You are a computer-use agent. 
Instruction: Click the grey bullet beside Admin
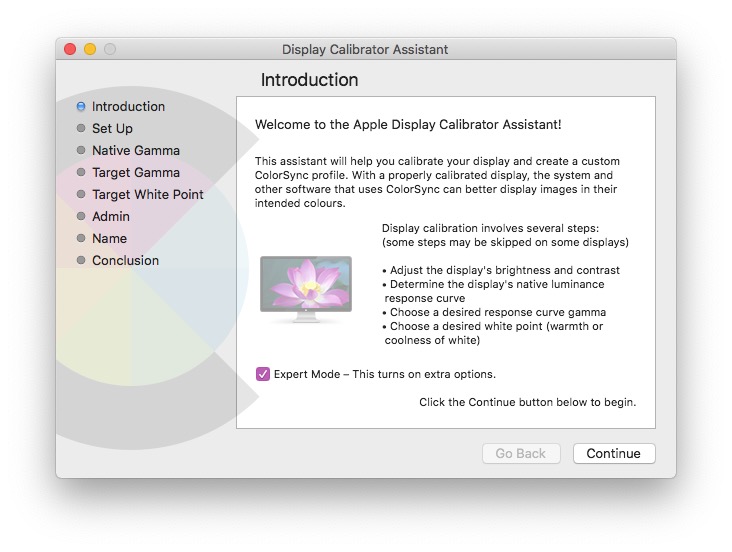pyautogui.click(x=81, y=216)
